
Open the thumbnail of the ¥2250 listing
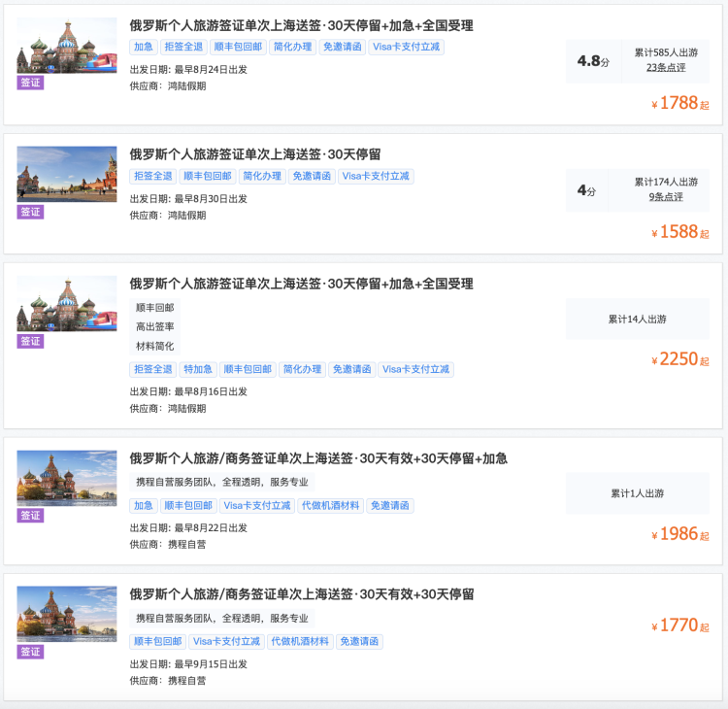tap(66, 304)
